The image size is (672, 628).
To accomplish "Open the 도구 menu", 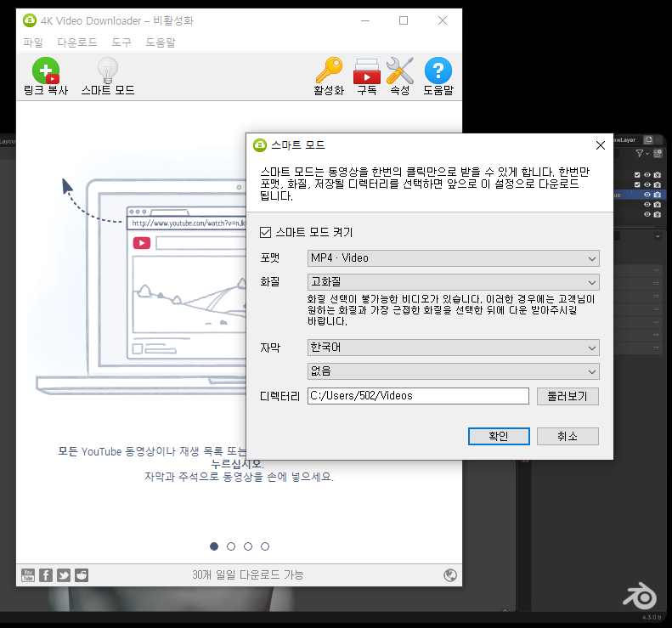I will coord(121,42).
